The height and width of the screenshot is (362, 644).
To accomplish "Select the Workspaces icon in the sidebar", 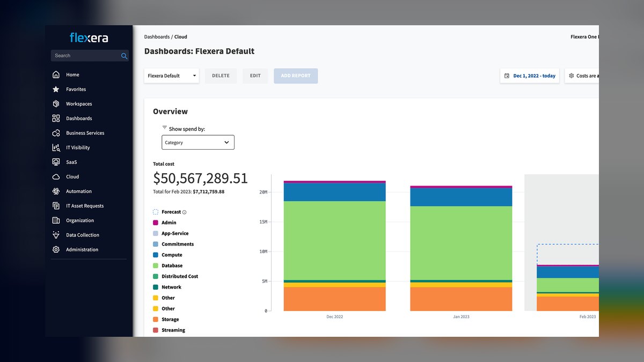I will tap(56, 104).
